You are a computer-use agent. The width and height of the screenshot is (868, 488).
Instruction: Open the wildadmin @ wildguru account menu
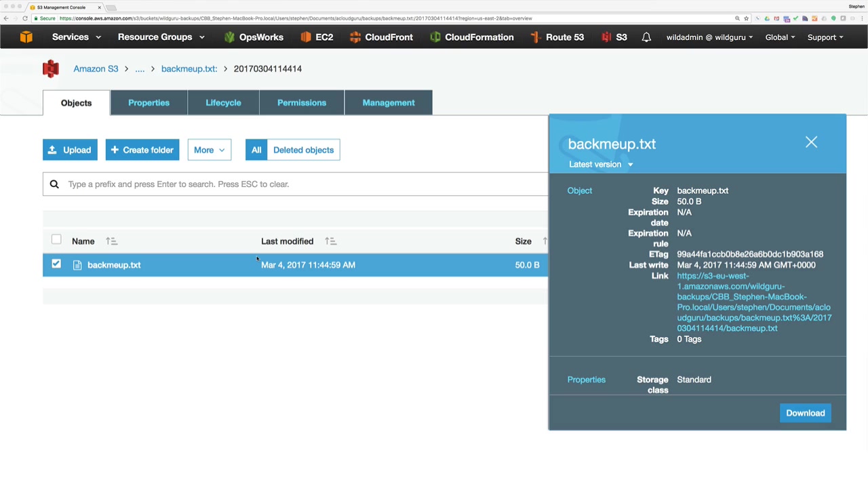coord(710,37)
